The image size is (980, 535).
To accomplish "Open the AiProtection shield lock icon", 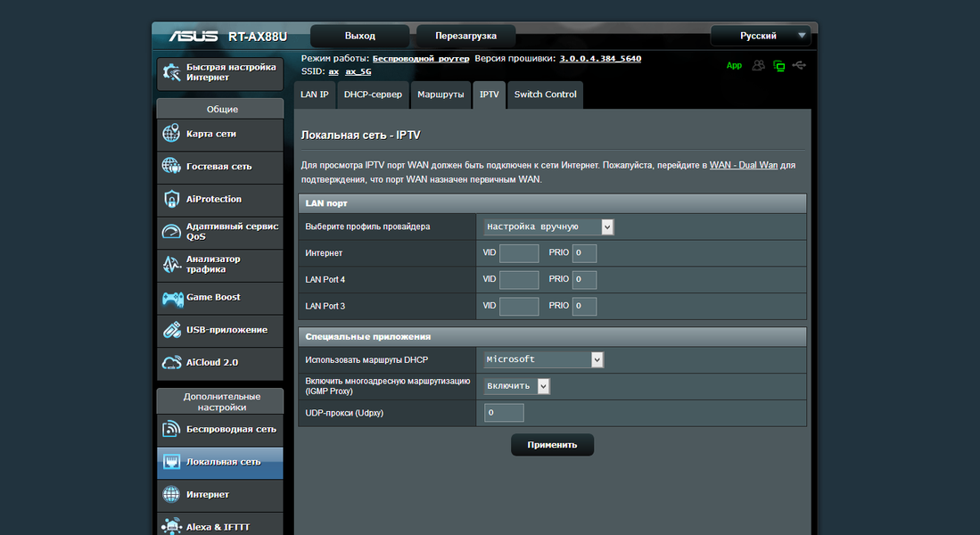I will point(171,199).
